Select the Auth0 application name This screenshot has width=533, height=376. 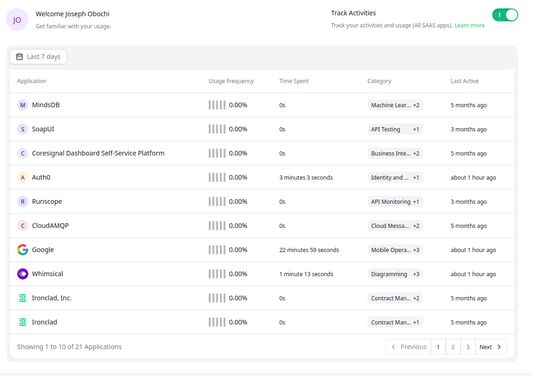click(41, 177)
